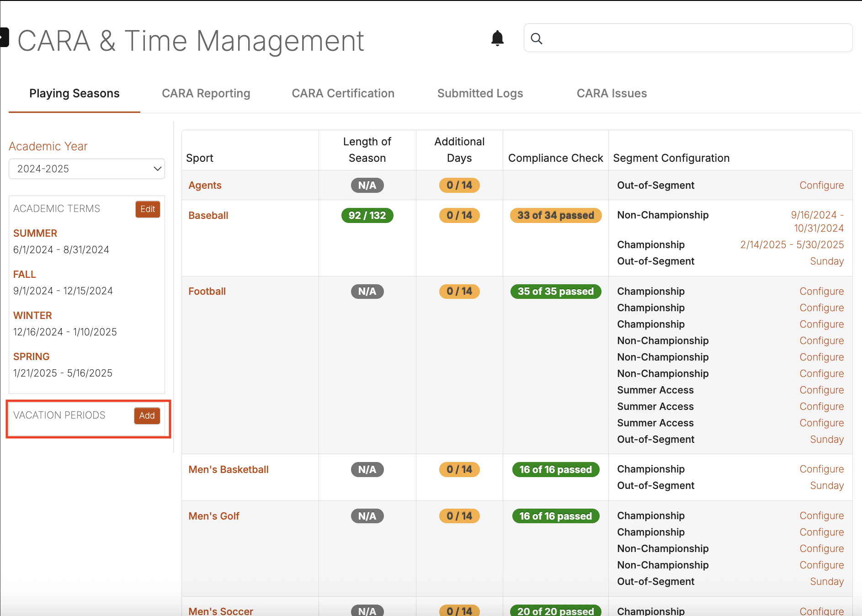The height and width of the screenshot is (616, 862).
Task: Click Football's 35 of 35 passed badge
Action: [555, 292]
